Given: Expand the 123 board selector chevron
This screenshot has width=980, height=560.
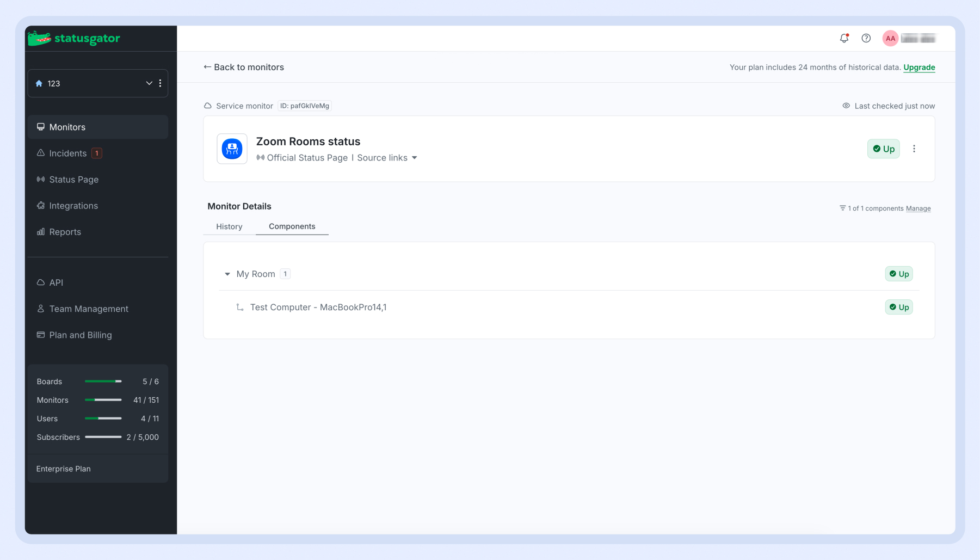Looking at the screenshot, I should coord(149,83).
